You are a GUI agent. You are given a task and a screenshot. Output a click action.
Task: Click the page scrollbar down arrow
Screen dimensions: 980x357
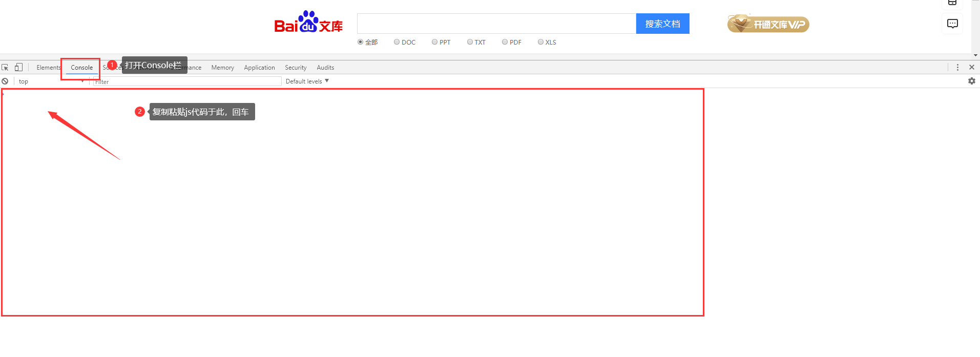tap(975, 55)
